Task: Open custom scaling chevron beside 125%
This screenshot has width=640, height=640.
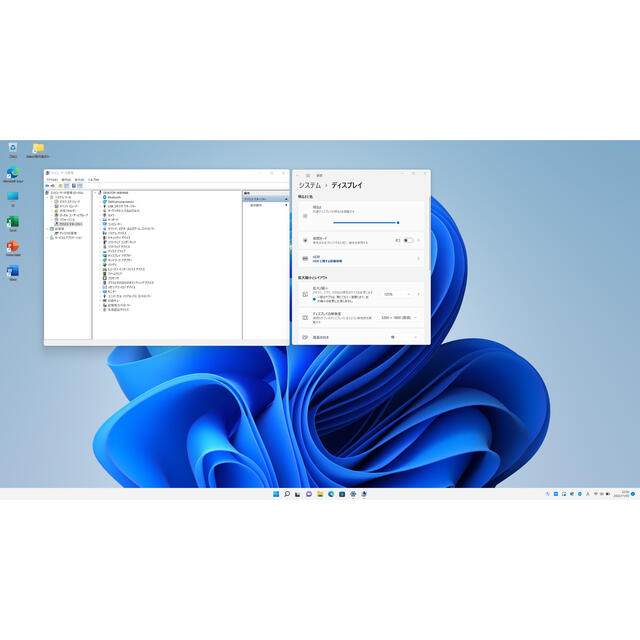Action: point(418,294)
